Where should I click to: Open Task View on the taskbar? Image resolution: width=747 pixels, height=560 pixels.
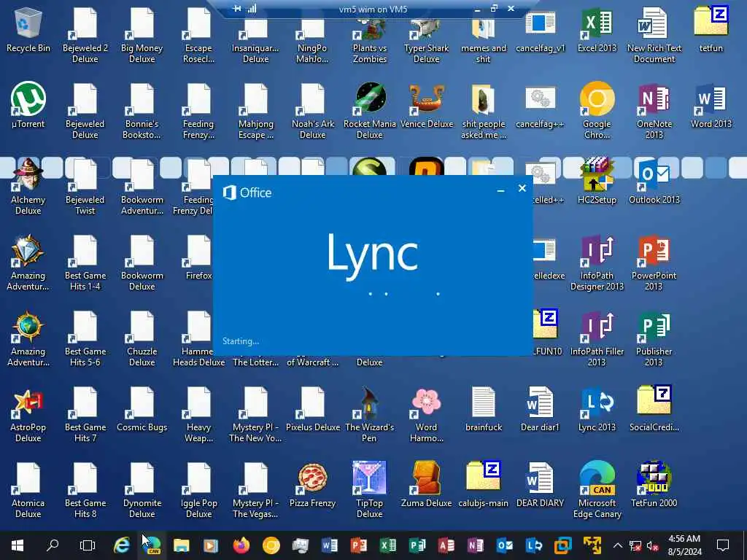[88, 545]
